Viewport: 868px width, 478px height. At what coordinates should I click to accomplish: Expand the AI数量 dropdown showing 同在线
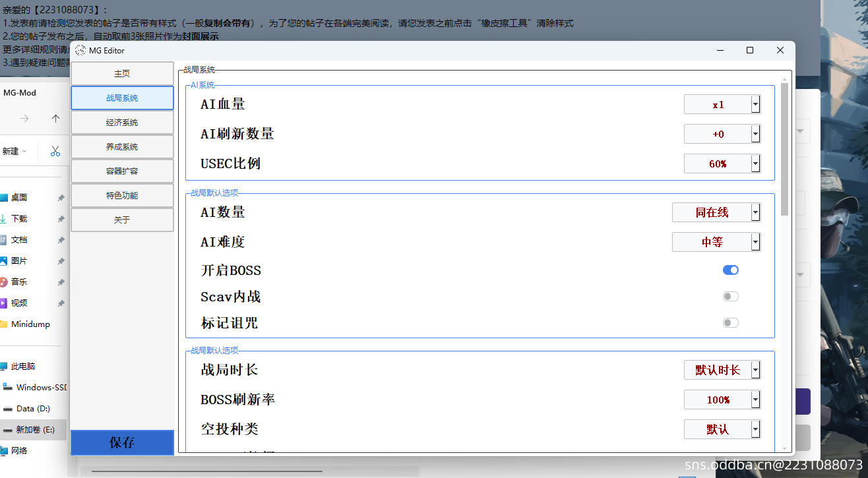(x=716, y=212)
